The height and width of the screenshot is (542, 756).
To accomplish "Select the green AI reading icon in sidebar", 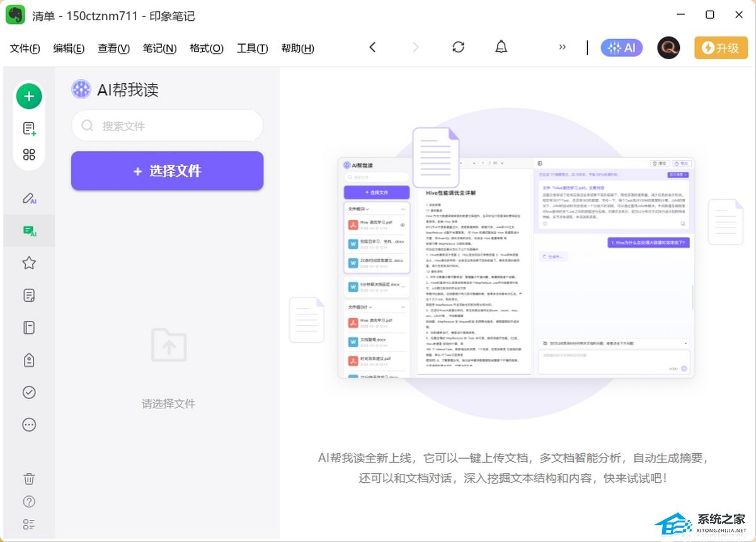I will click(x=29, y=231).
